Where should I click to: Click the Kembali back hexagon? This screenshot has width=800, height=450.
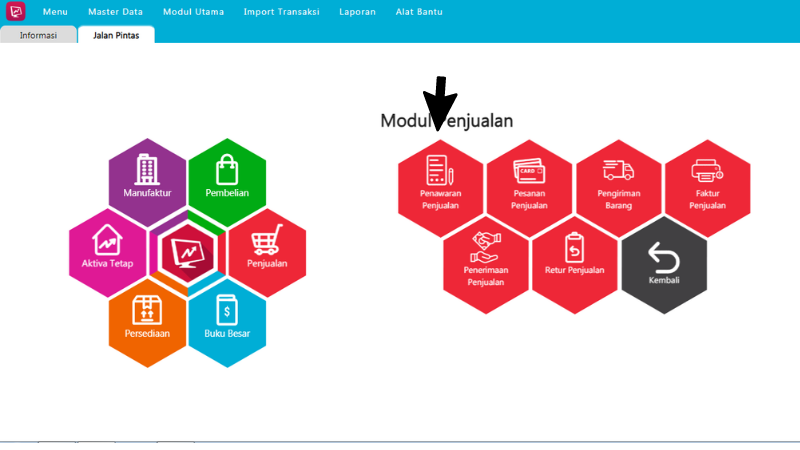(x=664, y=263)
